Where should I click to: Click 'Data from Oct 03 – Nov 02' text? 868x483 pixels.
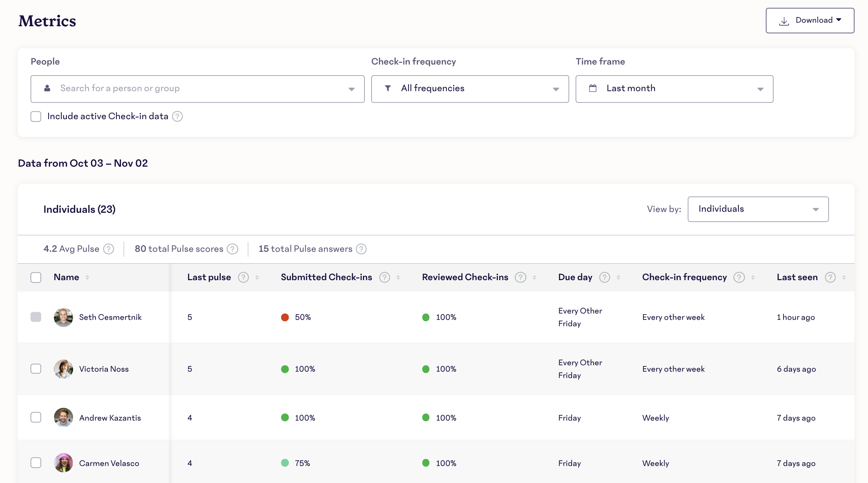point(83,163)
